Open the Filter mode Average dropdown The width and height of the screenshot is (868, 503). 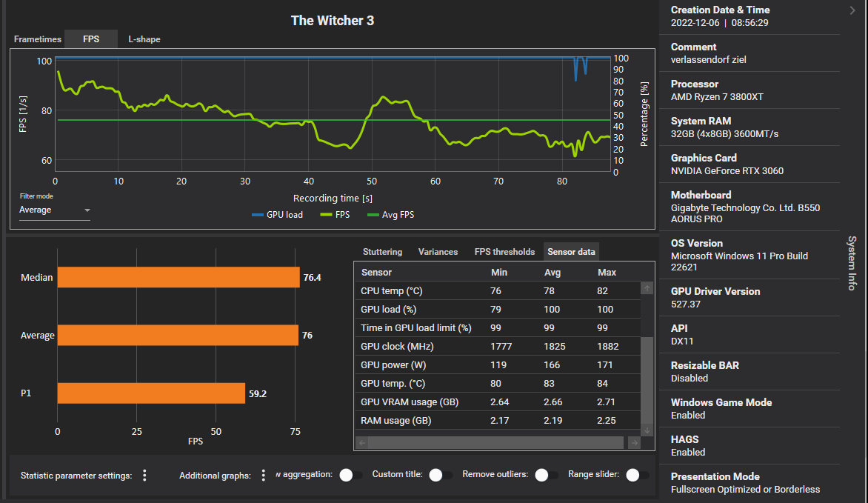pos(54,210)
